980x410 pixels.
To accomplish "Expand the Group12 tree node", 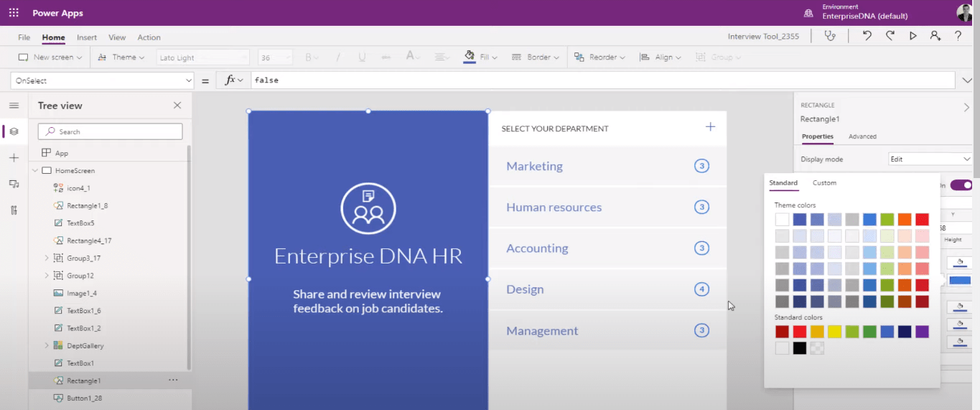I will tap(47, 275).
